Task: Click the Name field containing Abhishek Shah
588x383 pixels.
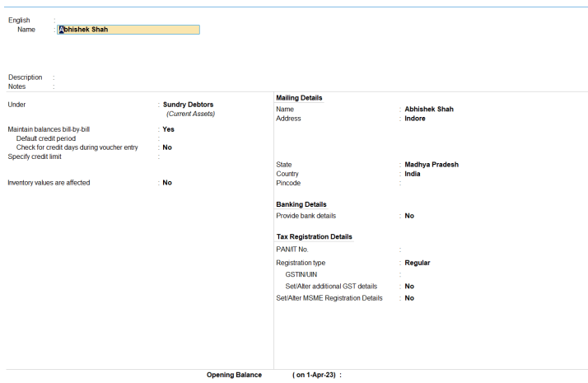Action: (128, 30)
